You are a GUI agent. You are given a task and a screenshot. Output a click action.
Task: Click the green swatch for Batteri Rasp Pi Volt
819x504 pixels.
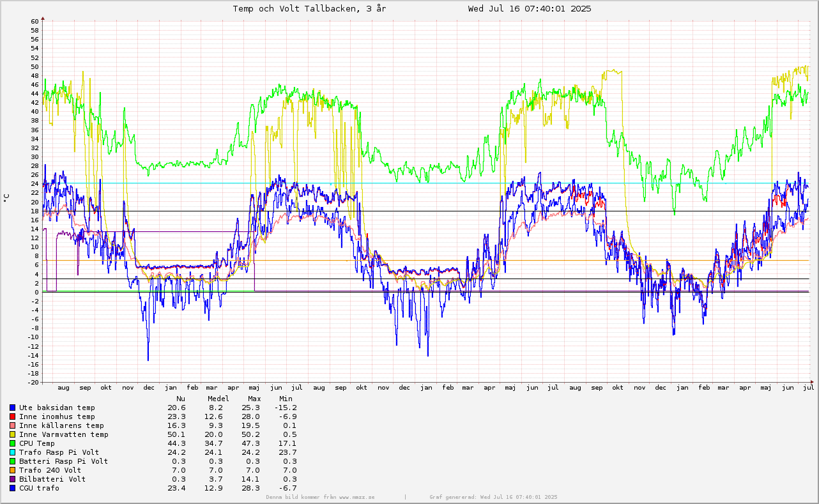12,461
